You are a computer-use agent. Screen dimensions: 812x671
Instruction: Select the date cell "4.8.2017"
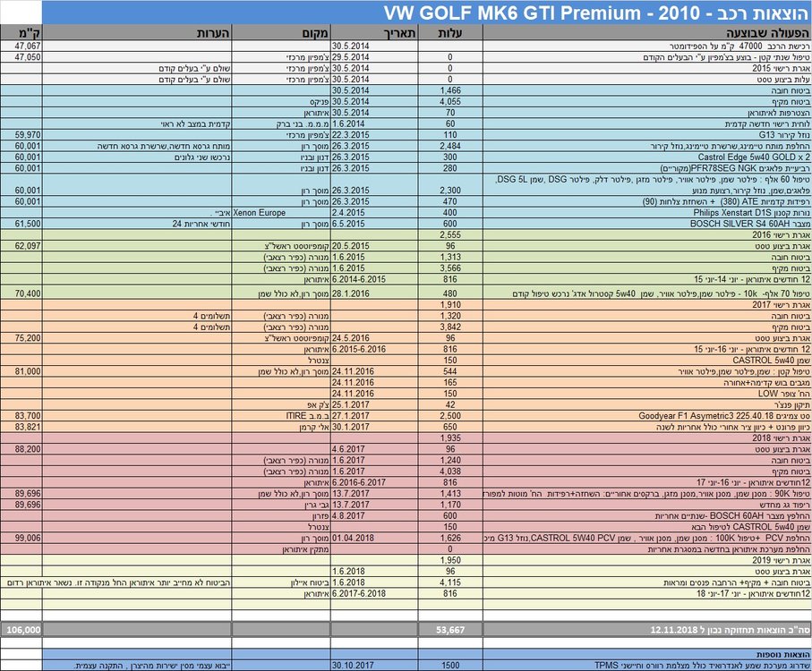pyautogui.click(x=374, y=516)
